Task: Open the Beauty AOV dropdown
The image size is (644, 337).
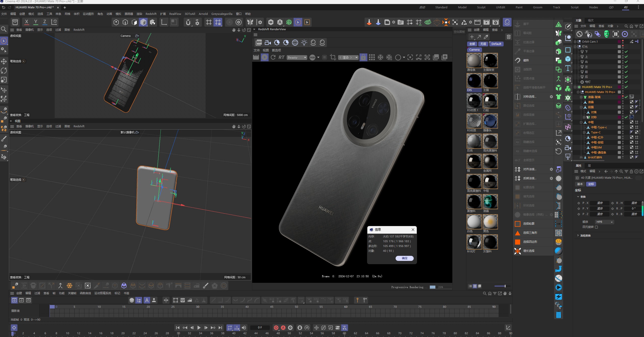Action: [x=297, y=57]
